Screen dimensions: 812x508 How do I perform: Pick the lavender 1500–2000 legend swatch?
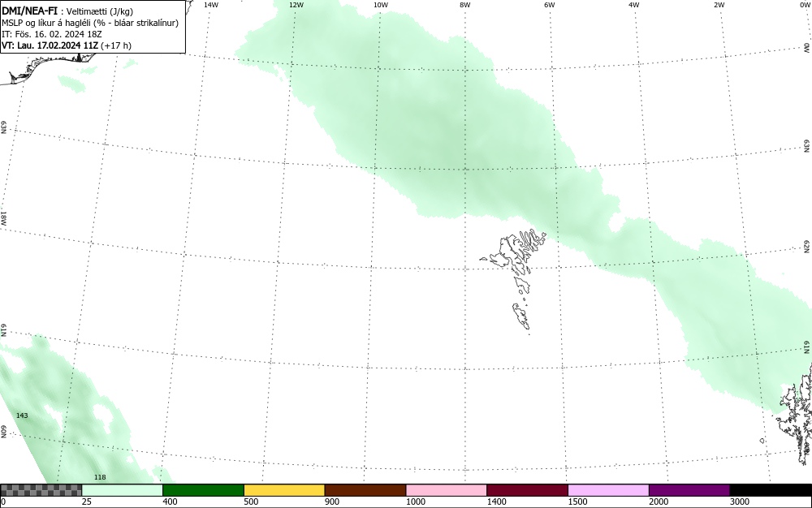[608, 490]
